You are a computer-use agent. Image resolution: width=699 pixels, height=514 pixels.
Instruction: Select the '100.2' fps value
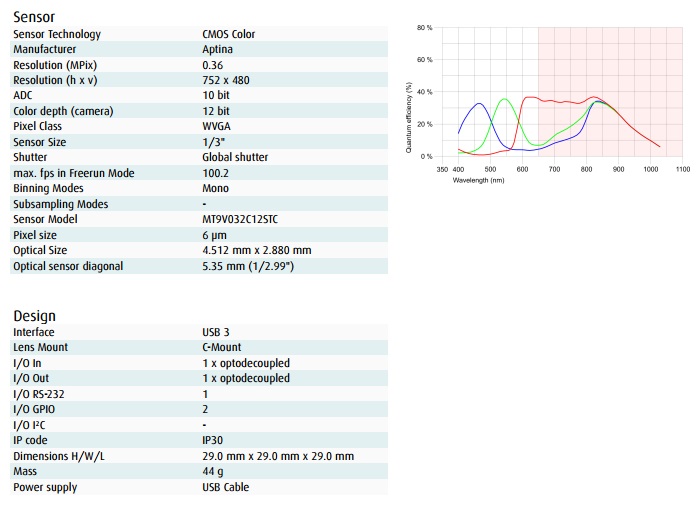[x=215, y=173]
